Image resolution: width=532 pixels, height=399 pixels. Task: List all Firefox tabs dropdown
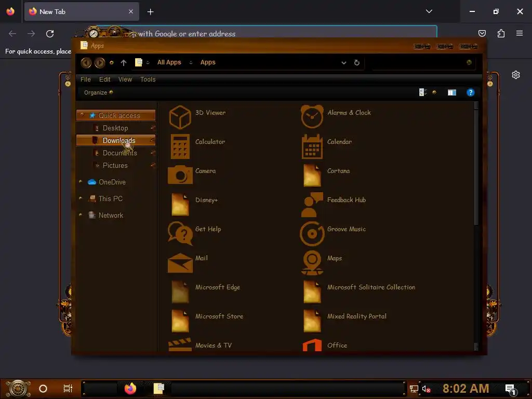tap(429, 11)
